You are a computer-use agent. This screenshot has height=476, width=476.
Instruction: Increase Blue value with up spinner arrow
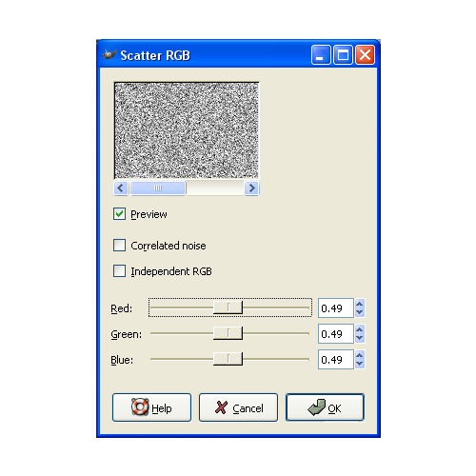coord(360,355)
